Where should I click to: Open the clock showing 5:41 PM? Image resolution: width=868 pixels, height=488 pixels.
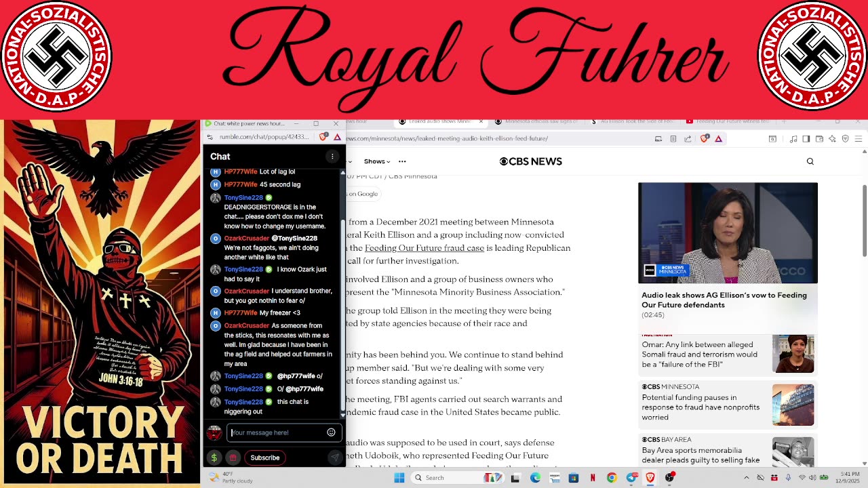click(x=848, y=478)
